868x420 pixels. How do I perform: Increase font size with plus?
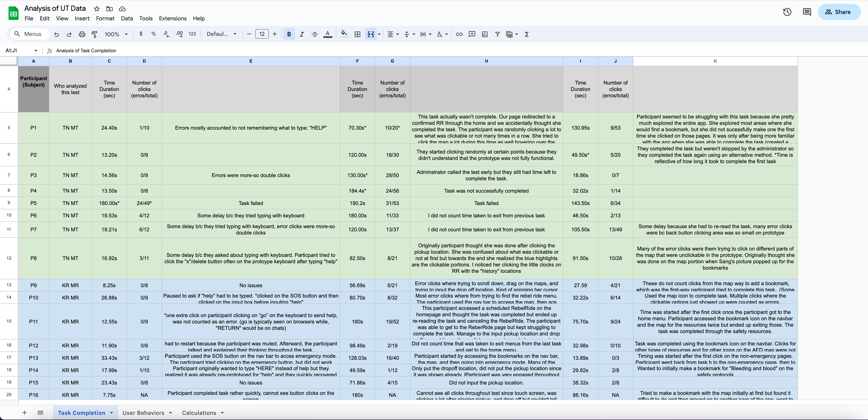click(x=275, y=34)
